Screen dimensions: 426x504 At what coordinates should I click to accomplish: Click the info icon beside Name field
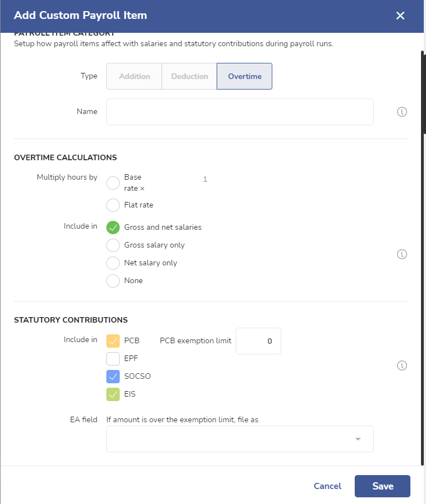(402, 112)
